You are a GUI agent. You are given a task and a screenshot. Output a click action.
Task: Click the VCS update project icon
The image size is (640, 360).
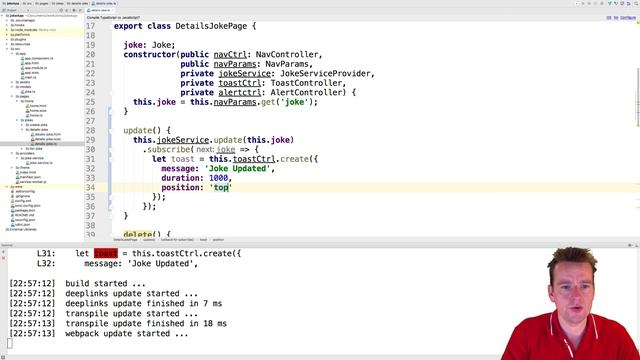pos(609,4)
